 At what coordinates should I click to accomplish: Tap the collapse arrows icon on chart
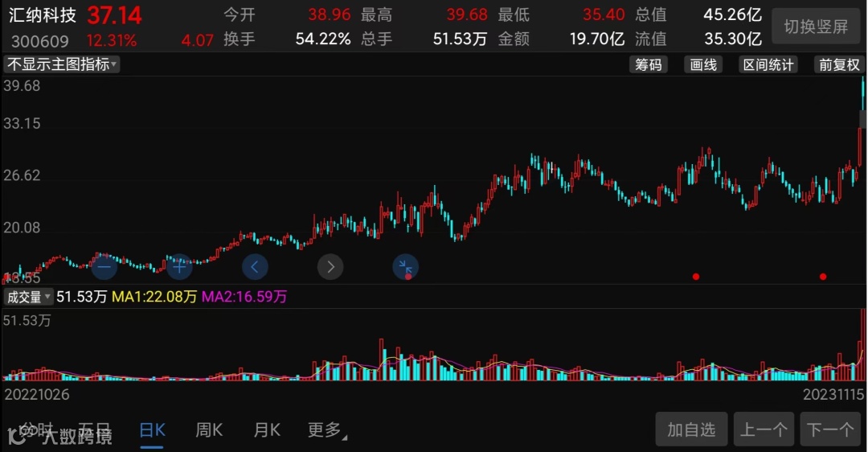pyautogui.click(x=406, y=267)
